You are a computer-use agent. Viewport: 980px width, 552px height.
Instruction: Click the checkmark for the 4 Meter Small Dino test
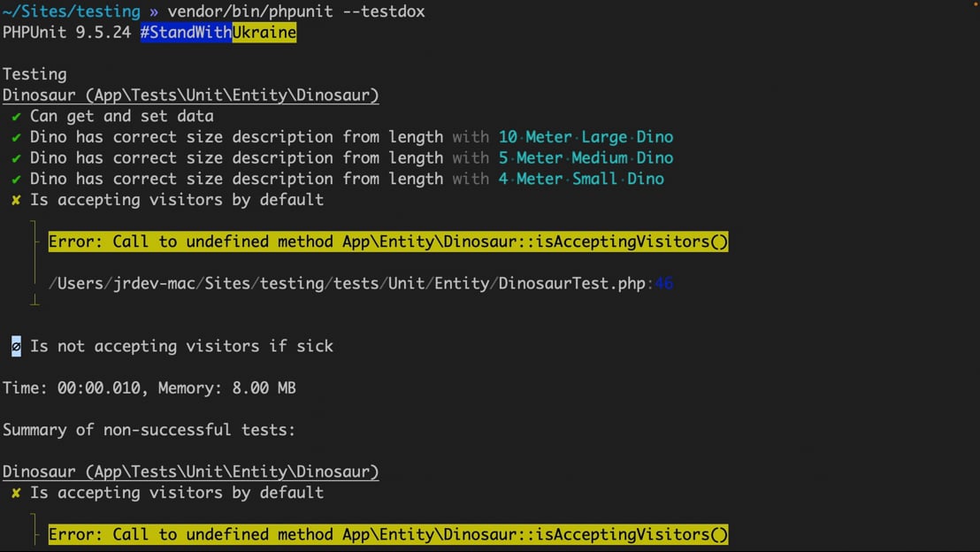(x=16, y=179)
